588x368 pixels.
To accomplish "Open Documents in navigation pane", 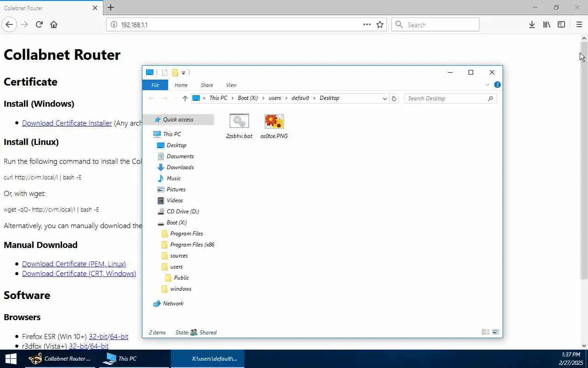I will [x=180, y=156].
